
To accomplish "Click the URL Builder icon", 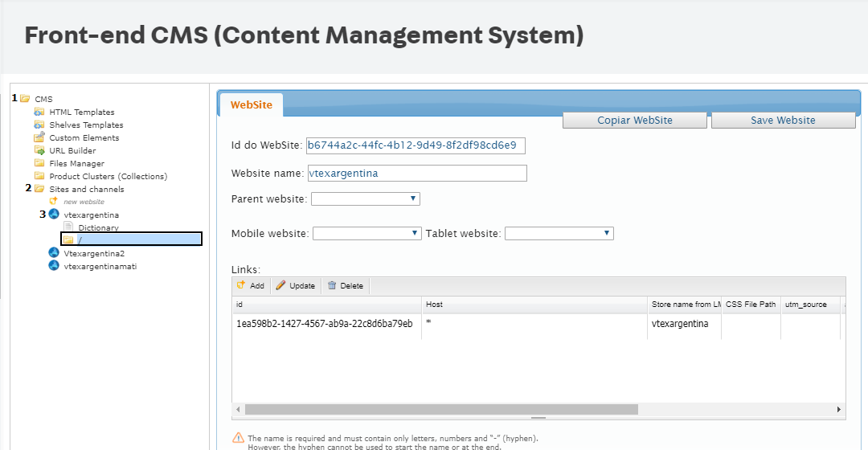I will coord(39,150).
